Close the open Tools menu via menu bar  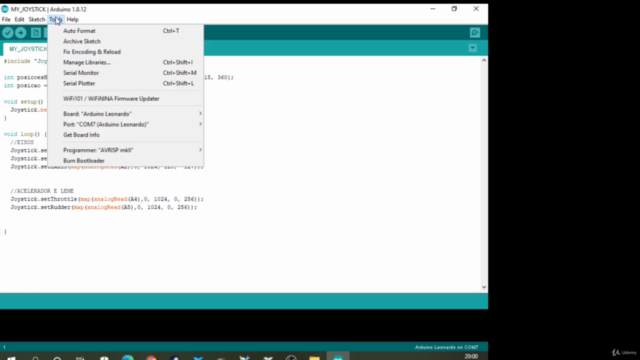(56, 19)
